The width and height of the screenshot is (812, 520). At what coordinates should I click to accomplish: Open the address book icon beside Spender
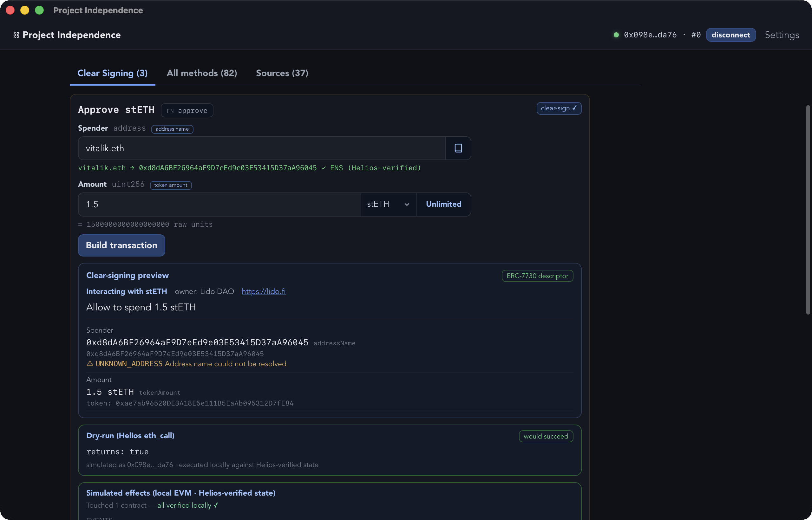458,148
